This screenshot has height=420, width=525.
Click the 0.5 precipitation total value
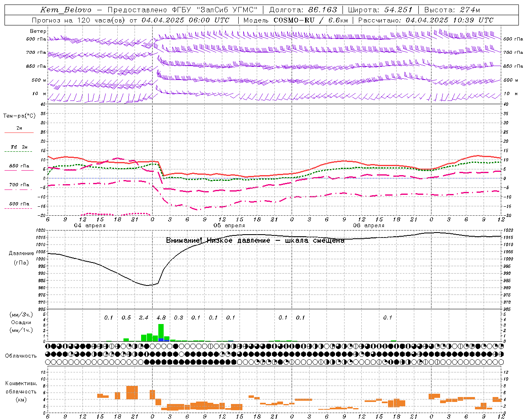(126, 318)
